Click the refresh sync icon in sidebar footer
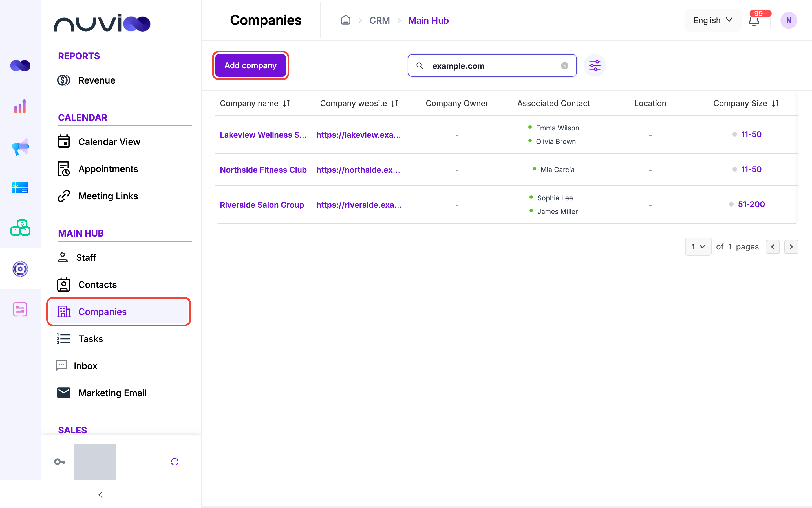Viewport: 812px width, 508px height. point(175,462)
